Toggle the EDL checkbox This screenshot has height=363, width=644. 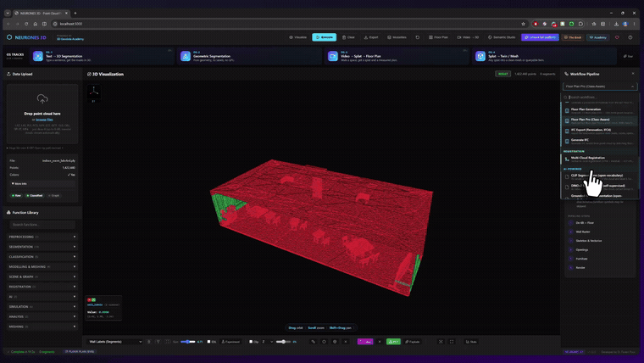208,342
